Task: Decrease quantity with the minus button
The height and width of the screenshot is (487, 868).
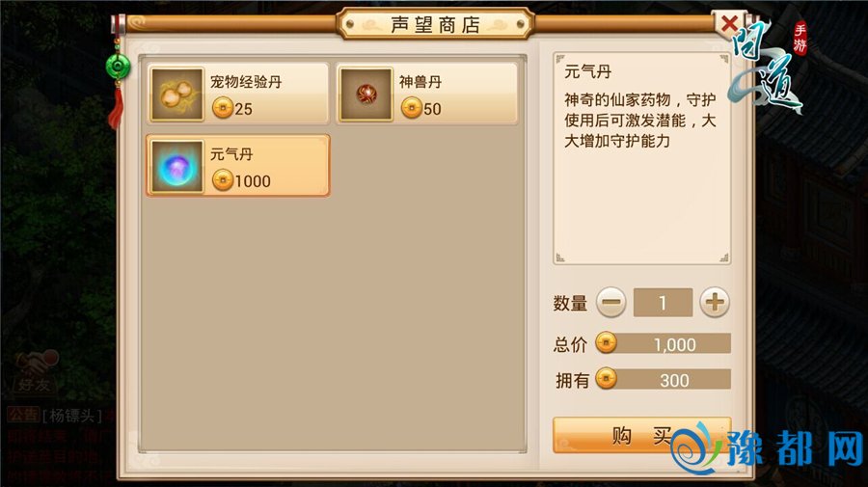Action: (x=611, y=302)
